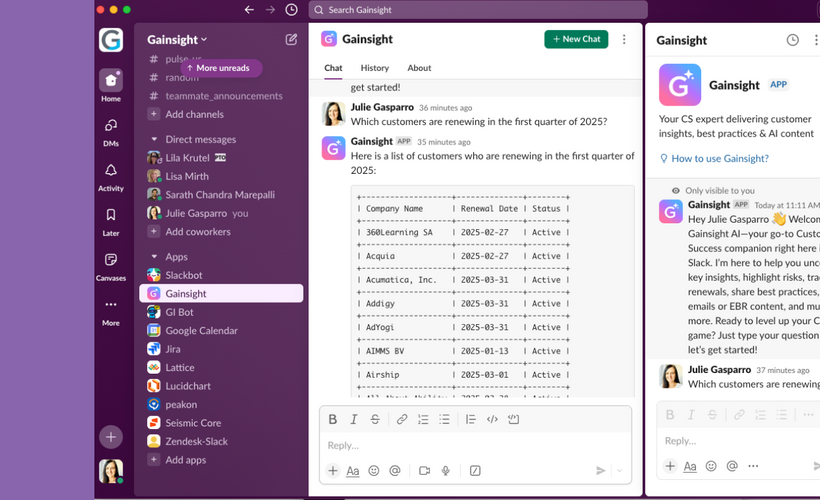
Task: Open the Later bookmarks section
Action: [111, 221]
